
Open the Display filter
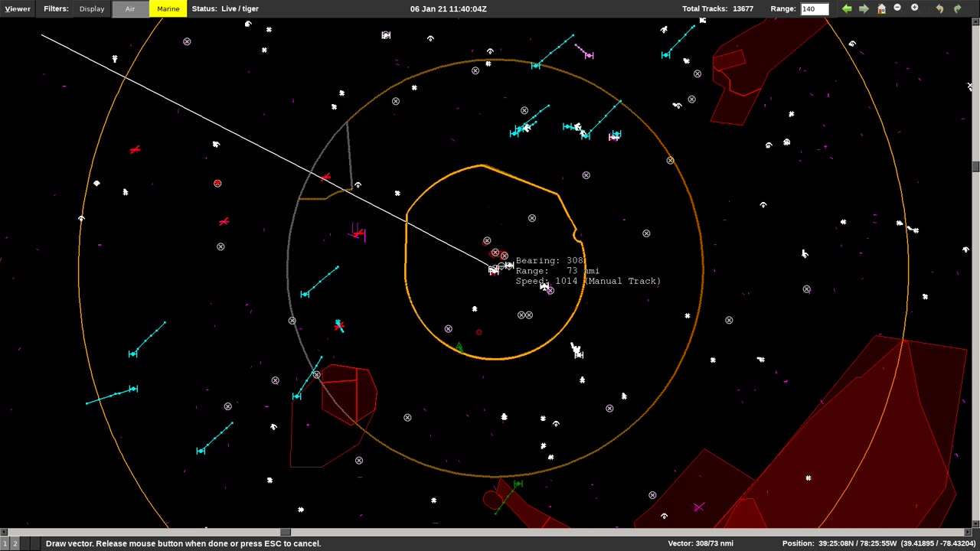(x=91, y=8)
